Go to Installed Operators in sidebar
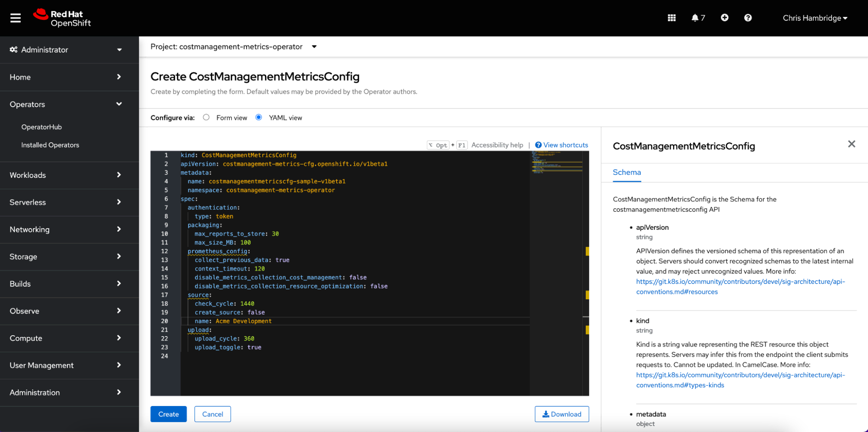868x432 pixels. click(50, 145)
